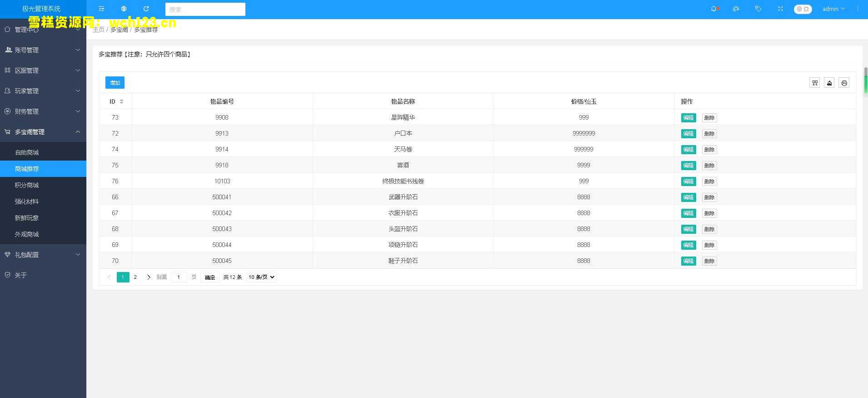Open the 10 条/页 page size dropdown
The height and width of the screenshot is (398, 868).
point(261,277)
